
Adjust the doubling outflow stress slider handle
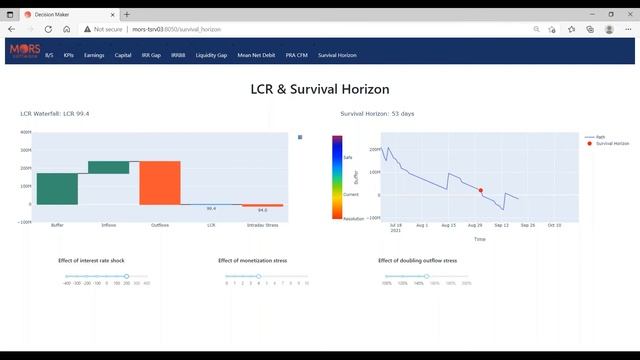(x=427, y=276)
